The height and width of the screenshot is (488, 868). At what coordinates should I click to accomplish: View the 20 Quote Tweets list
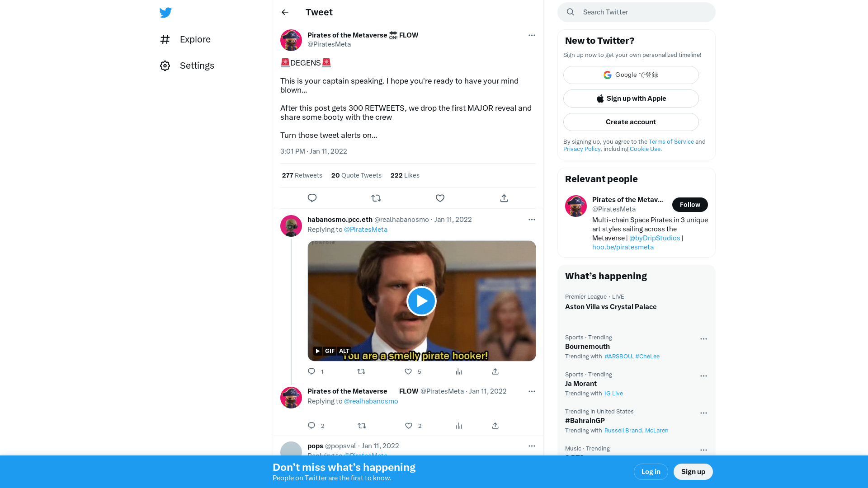[x=356, y=175]
